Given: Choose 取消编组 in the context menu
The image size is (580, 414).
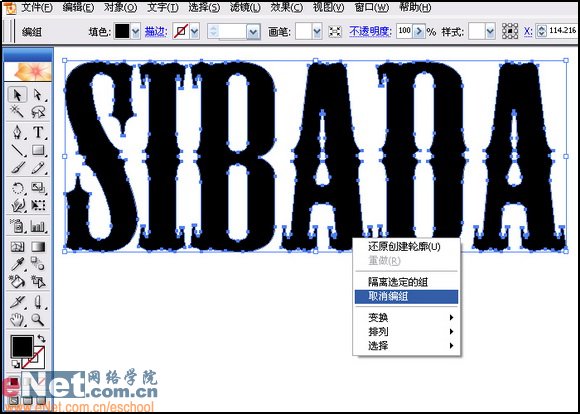Looking at the screenshot, I should [406, 297].
